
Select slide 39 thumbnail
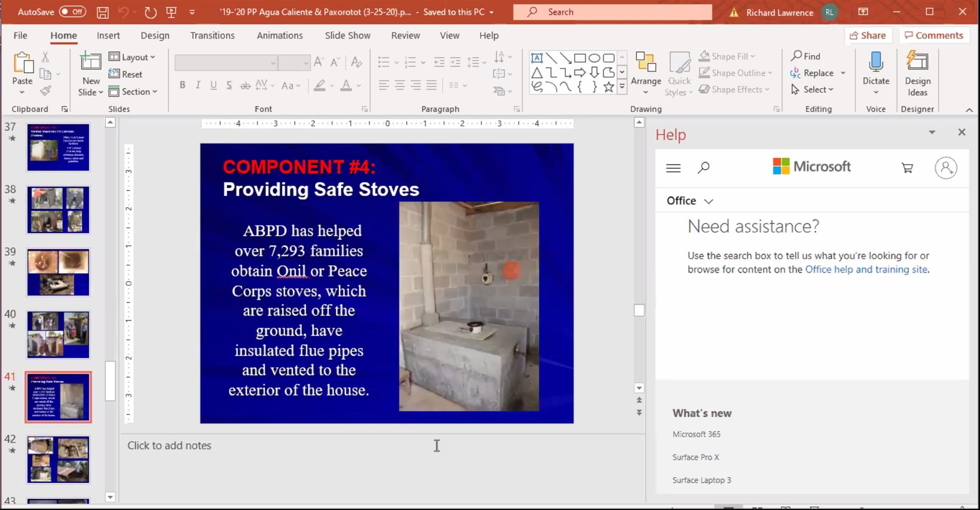58,272
